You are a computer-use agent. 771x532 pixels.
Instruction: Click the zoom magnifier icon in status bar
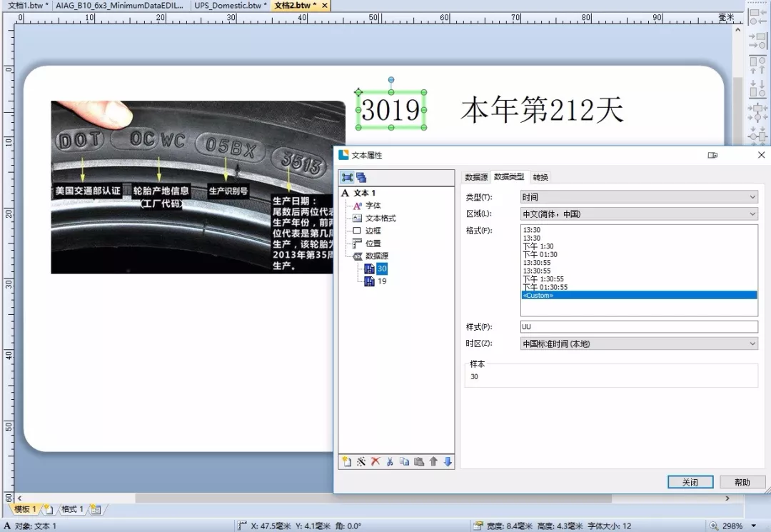coord(714,526)
